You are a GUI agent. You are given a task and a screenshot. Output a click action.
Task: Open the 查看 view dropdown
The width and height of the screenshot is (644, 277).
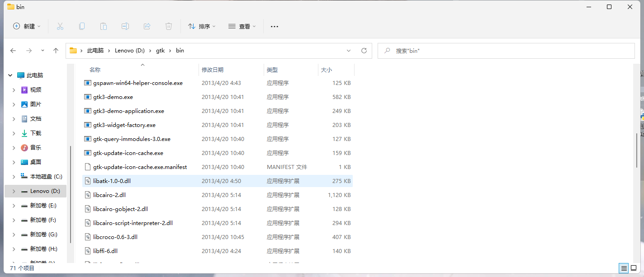(242, 26)
